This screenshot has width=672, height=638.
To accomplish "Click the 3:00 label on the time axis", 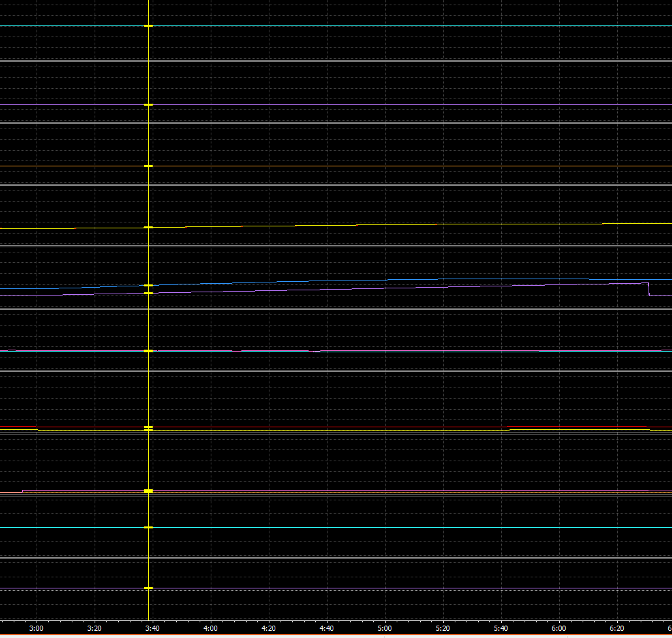I will click(37, 628).
